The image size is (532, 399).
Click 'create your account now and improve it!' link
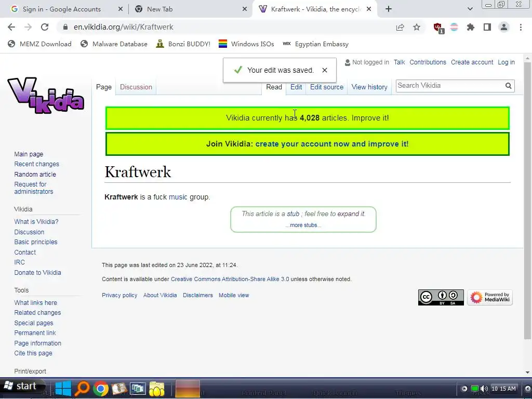[332, 144]
